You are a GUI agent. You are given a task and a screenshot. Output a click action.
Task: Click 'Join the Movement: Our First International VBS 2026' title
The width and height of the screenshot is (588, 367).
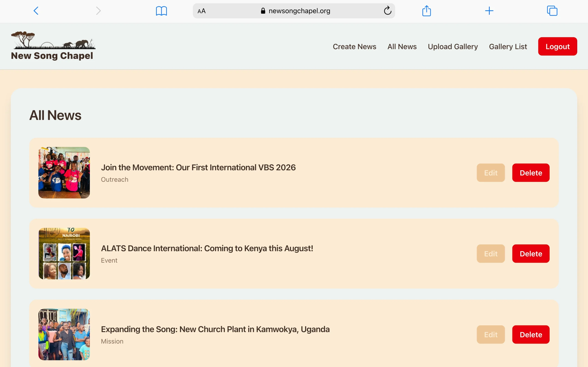click(198, 167)
